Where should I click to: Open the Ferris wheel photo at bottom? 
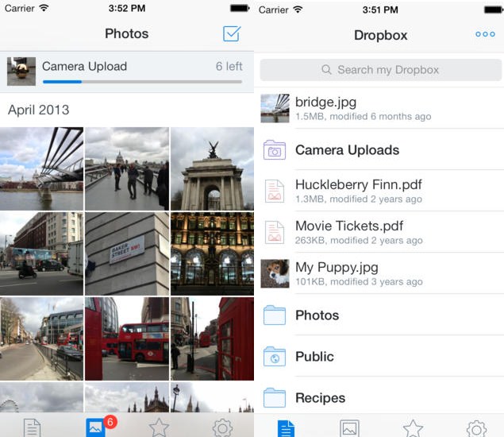41,397
